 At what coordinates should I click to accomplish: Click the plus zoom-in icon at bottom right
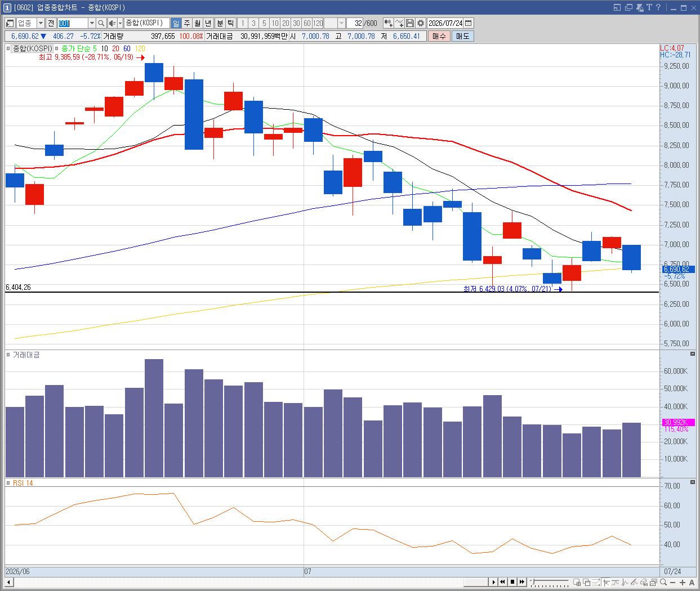tap(683, 582)
